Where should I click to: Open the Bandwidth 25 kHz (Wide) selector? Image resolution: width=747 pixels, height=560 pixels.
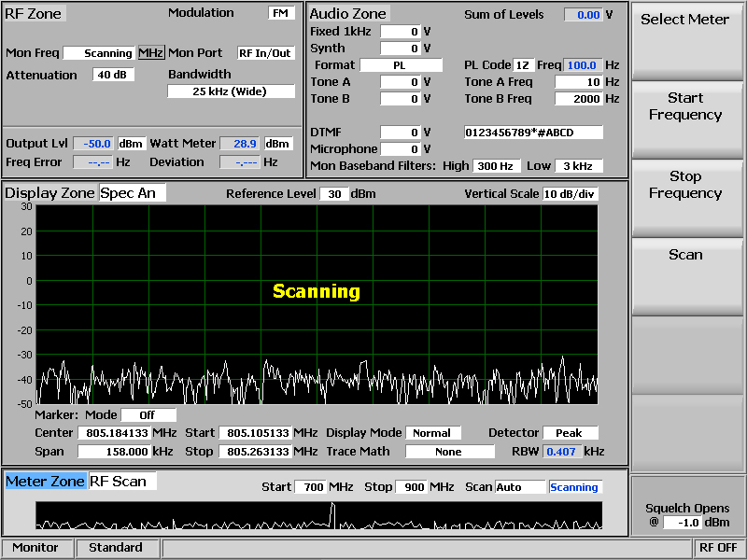pos(230,91)
